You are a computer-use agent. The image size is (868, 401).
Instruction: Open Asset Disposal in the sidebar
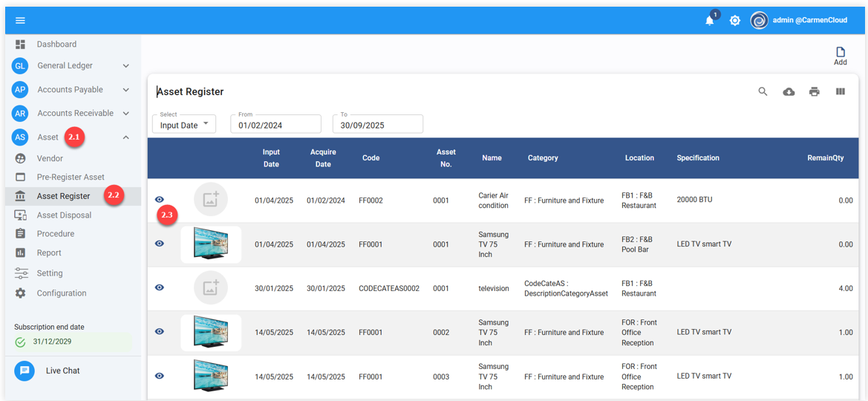tap(64, 215)
